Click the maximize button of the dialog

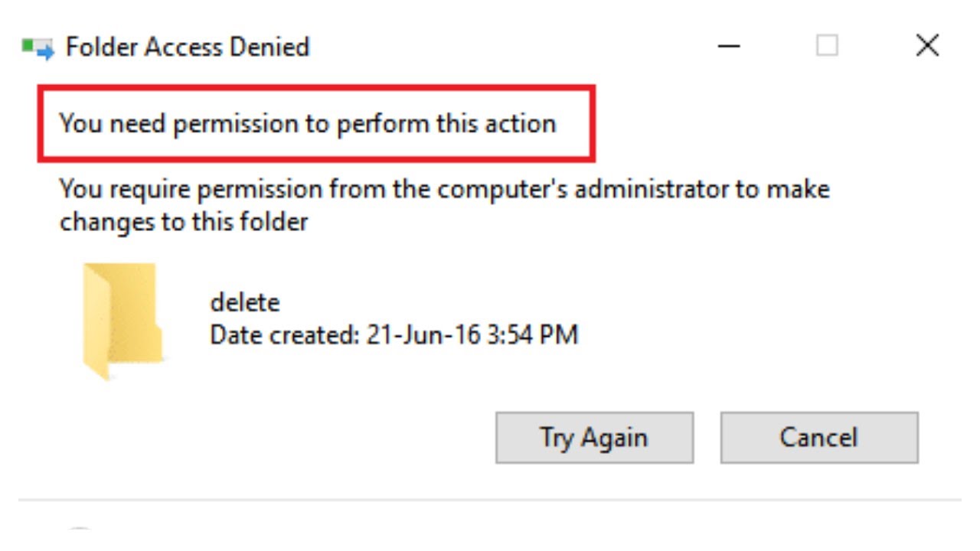point(827,46)
